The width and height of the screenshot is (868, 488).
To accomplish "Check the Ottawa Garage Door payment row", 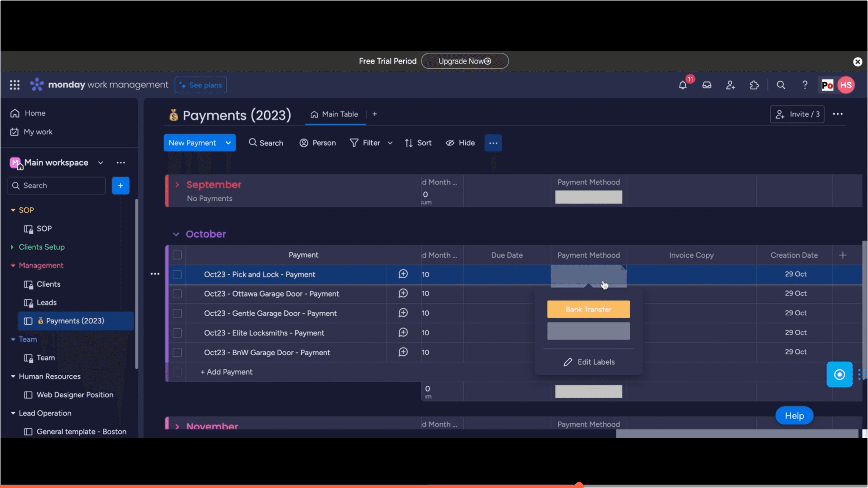I will (x=177, y=294).
